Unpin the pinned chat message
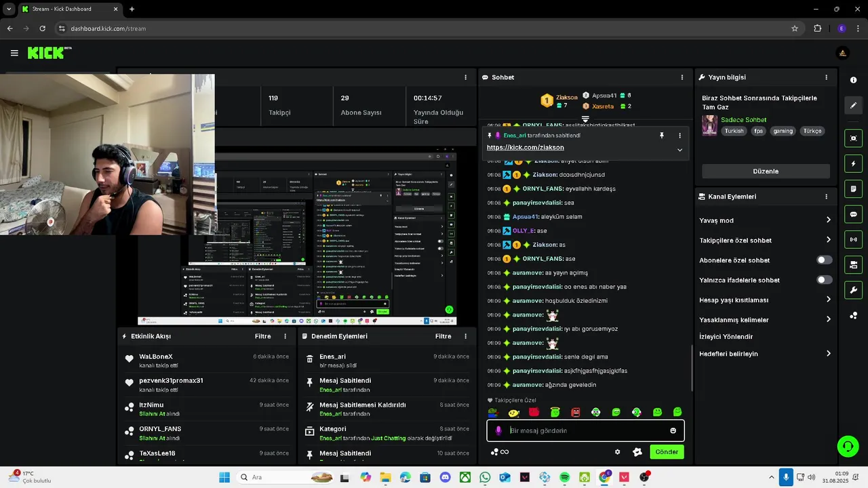 pyautogui.click(x=662, y=136)
